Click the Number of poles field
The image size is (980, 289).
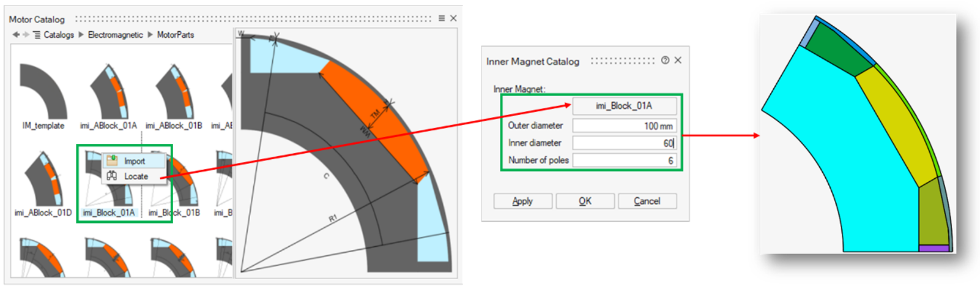point(624,160)
